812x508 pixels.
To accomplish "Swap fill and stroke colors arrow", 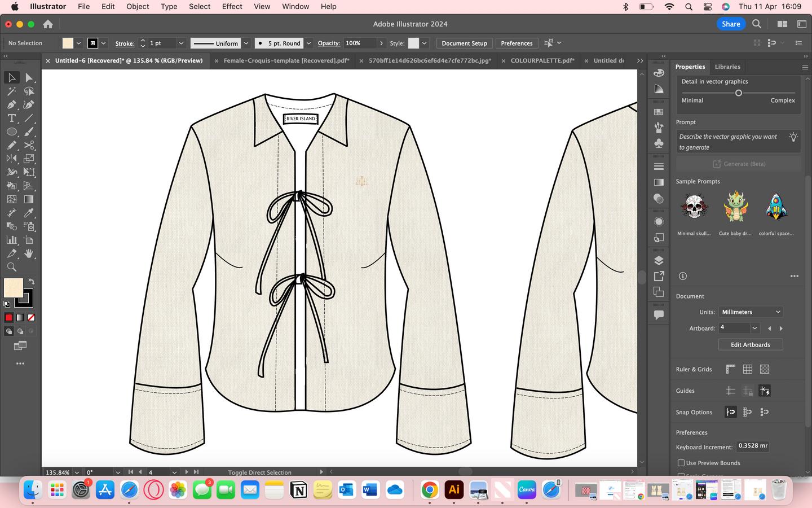I will (x=32, y=281).
